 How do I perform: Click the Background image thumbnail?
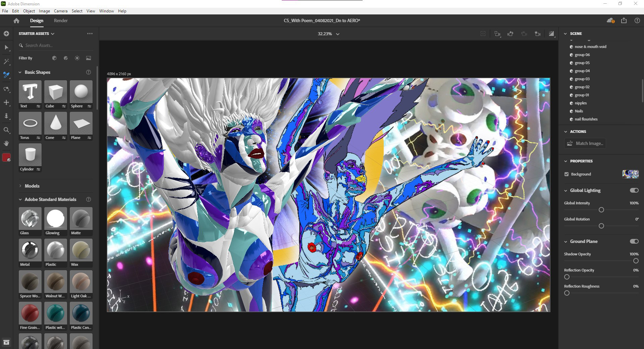tap(630, 174)
